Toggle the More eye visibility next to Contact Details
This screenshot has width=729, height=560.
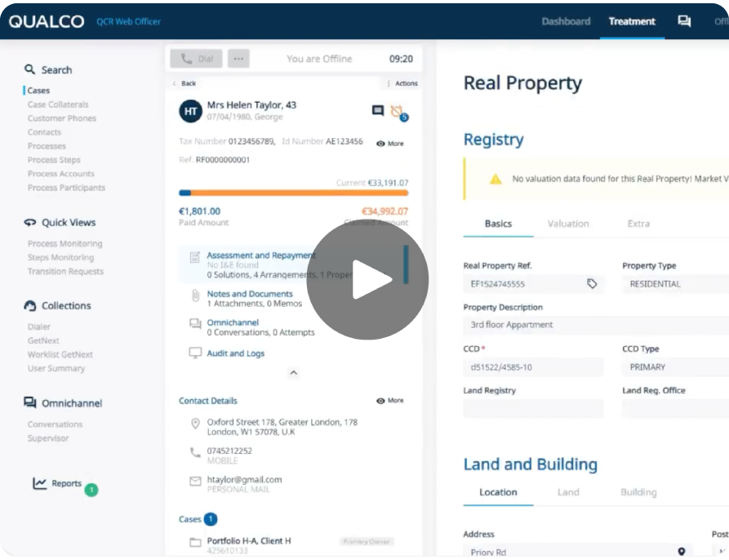pos(382,400)
